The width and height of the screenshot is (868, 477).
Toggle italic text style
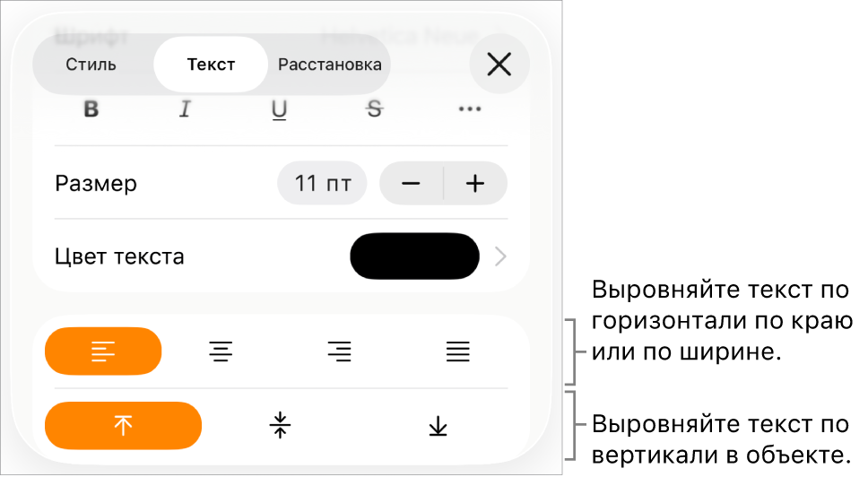pyautogui.click(x=185, y=109)
